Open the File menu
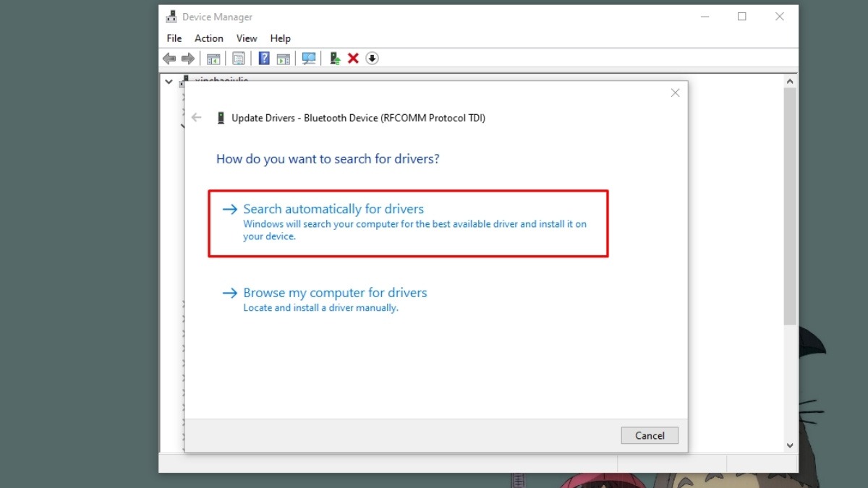The height and width of the screenshot is (488, 868). (x=174, y=38)
